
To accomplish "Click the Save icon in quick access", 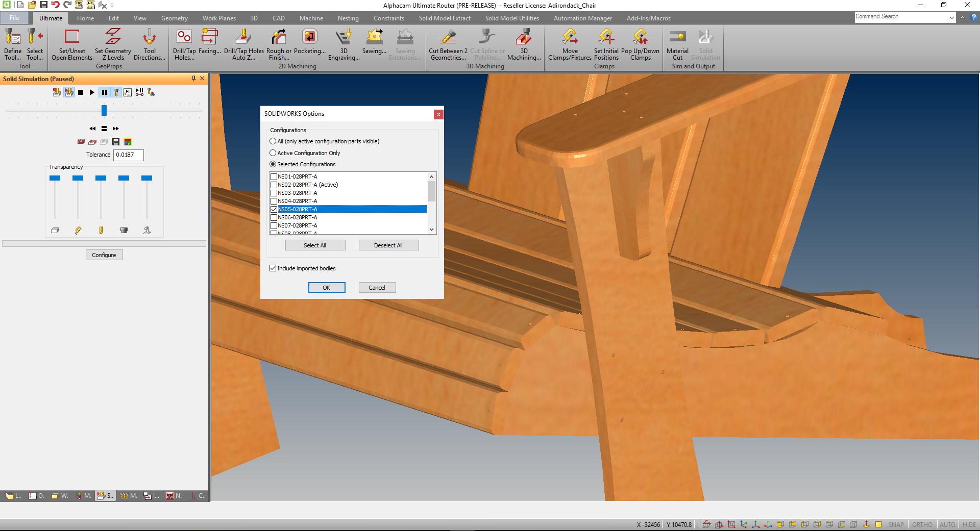I will (x=44, y=5).
